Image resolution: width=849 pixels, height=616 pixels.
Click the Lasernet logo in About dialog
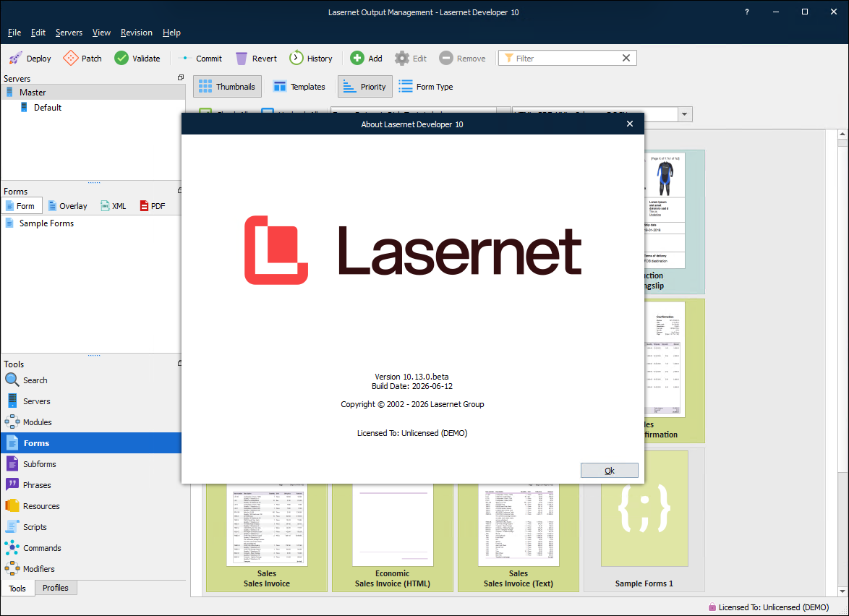coord(413,250)
